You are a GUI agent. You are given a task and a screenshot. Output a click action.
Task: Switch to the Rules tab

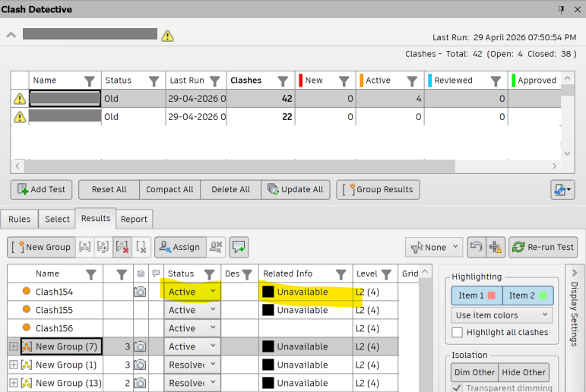click(20, 219)
